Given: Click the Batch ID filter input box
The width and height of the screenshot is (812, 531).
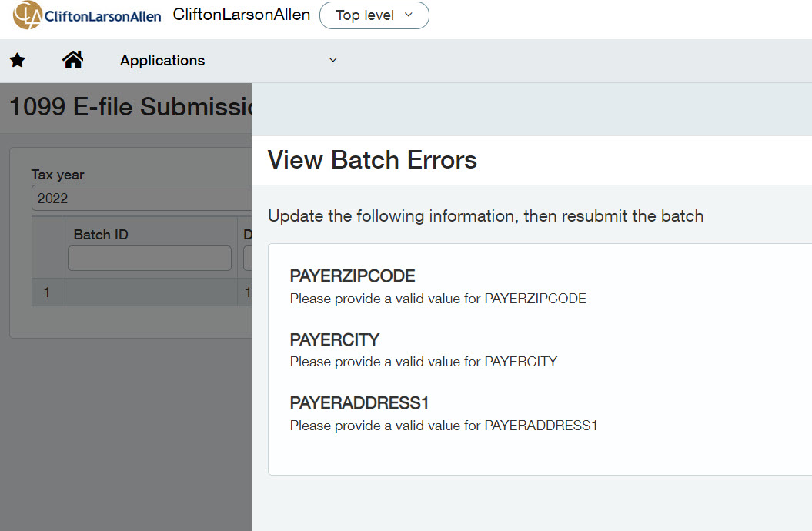Looking at the screenshot, I should pos(149,259).
